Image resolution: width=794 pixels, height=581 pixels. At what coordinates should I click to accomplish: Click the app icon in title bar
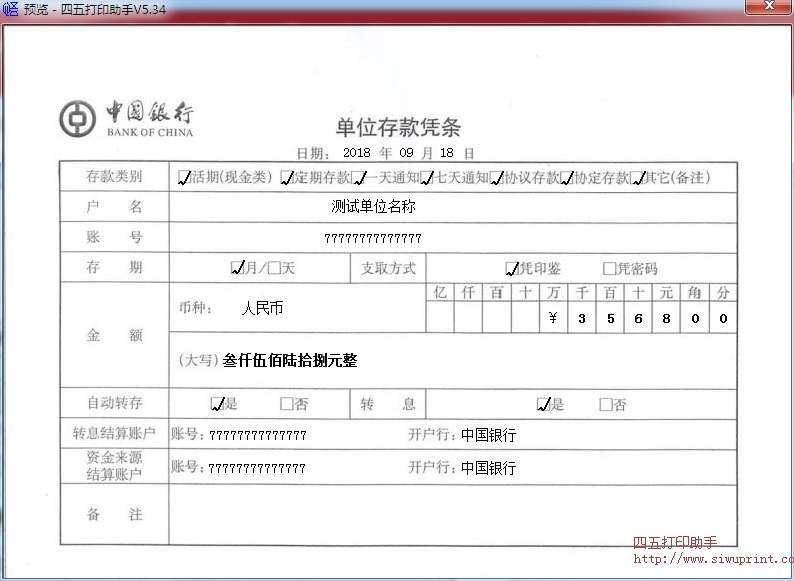(10, 9)
